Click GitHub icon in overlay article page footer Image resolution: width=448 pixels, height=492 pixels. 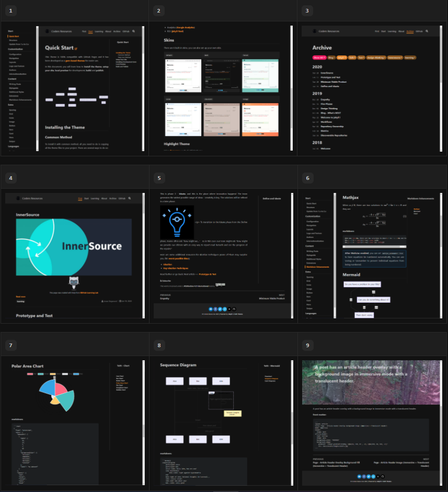(x=383, y=476)
